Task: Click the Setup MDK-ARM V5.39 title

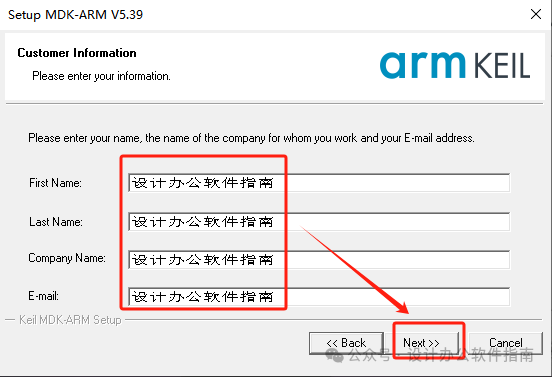Action: click(x=75, y=15)
